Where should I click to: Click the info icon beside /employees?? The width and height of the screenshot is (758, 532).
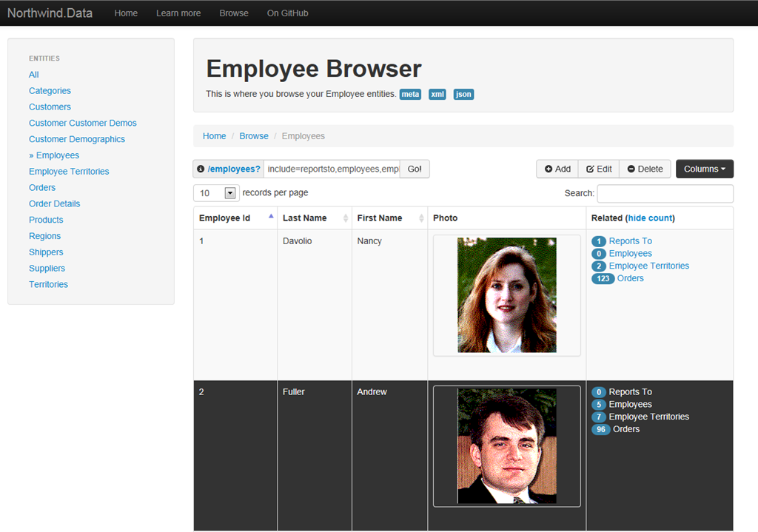[201, 169]
